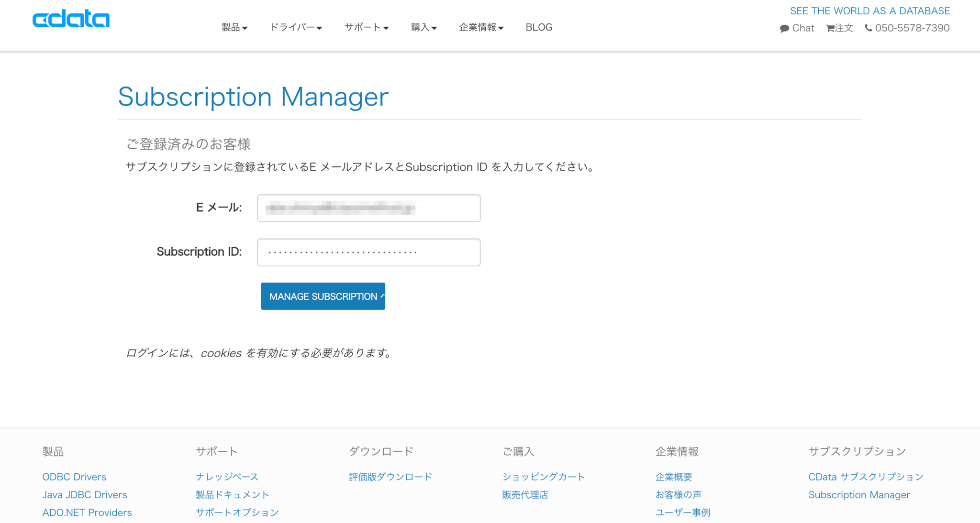The image size is (980, 523).
Task: Click inside the E メール input field
Action: coord(368,208)
